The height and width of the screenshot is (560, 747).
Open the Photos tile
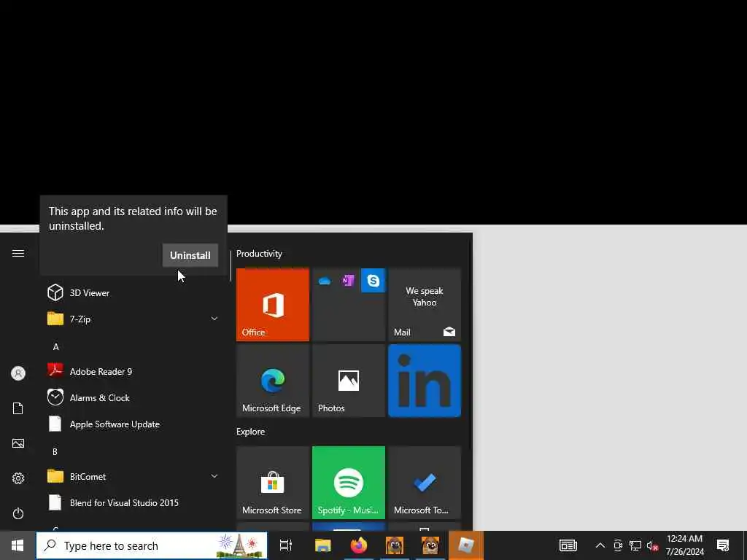click(348, 381)
